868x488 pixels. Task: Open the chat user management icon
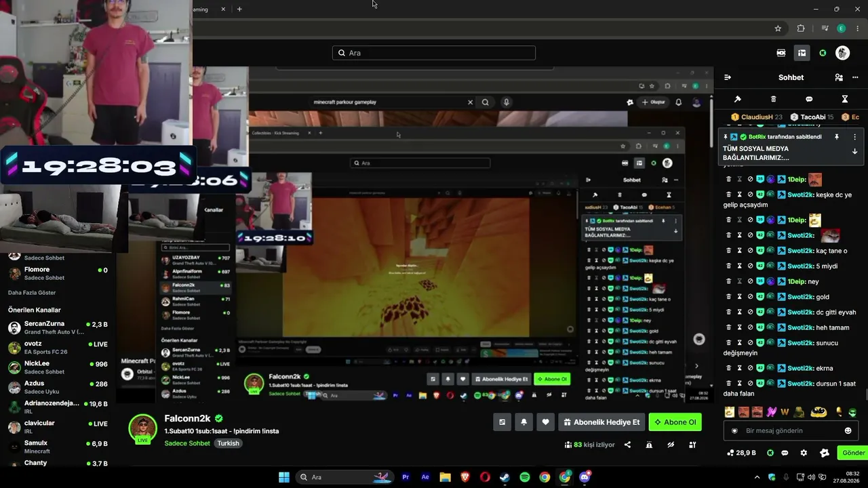click(x=839, y=77)
